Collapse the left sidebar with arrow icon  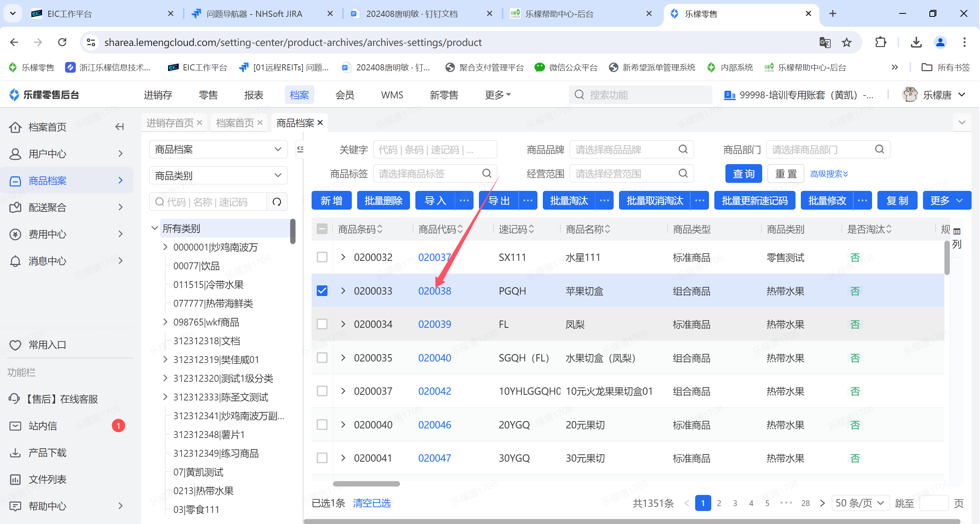pos(120,127)
